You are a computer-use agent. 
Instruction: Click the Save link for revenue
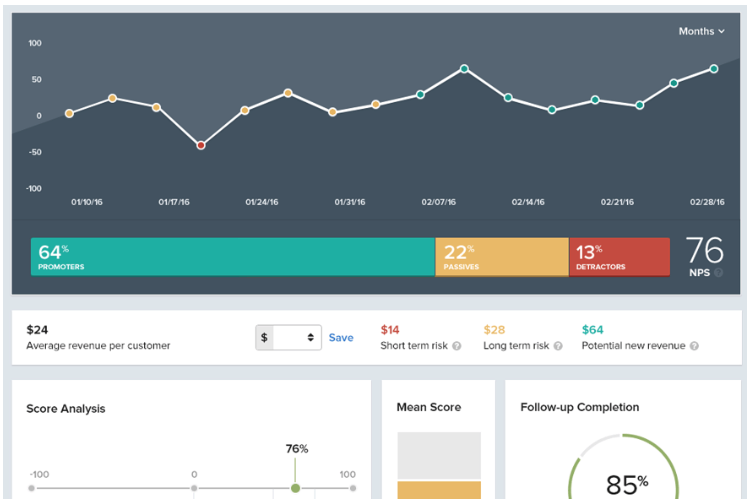tap(341, 338)
